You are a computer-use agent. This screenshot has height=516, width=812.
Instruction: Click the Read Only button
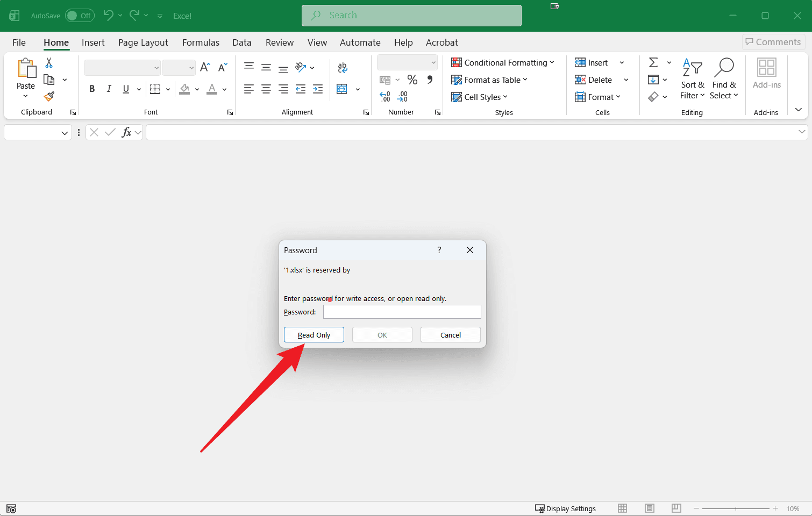314,335
